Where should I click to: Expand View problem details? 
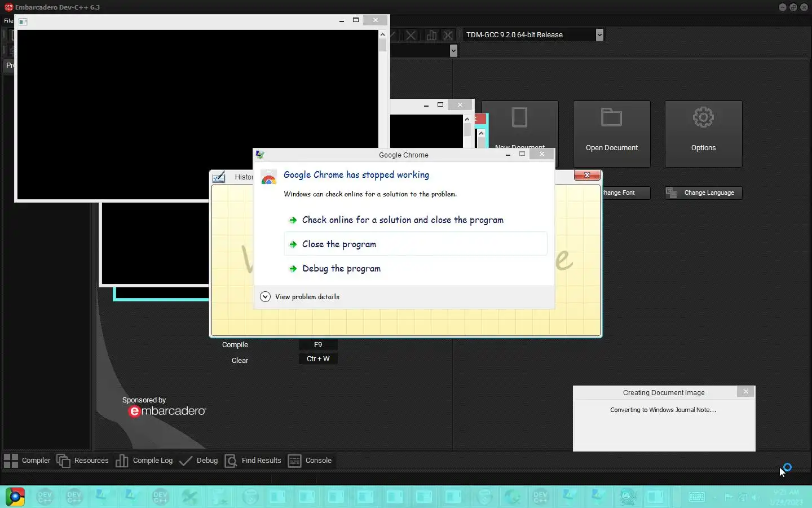point(300,297)
